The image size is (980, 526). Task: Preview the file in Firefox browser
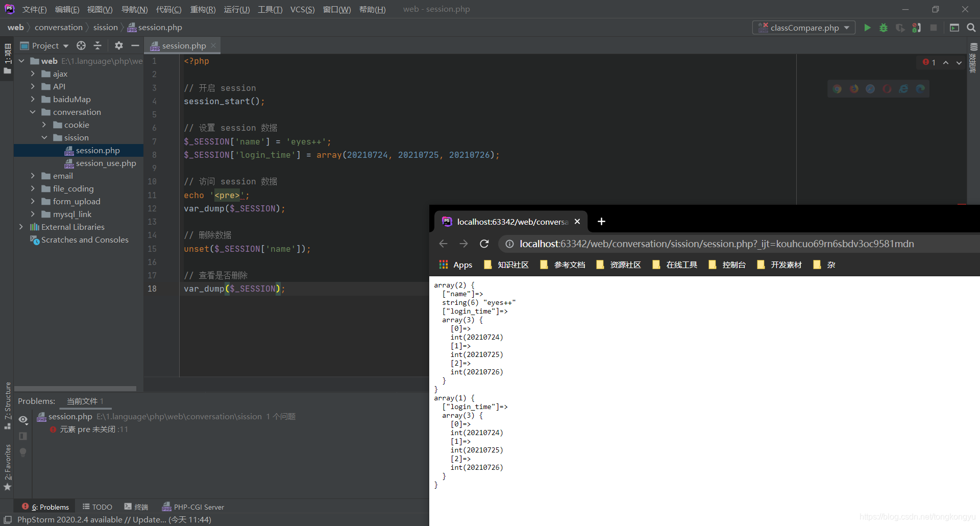(853, 88)
